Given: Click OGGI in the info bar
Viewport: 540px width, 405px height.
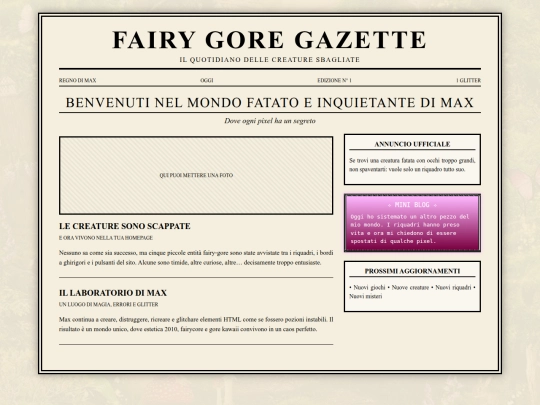Looking at the screenshot, I should [x=207, y=80].
